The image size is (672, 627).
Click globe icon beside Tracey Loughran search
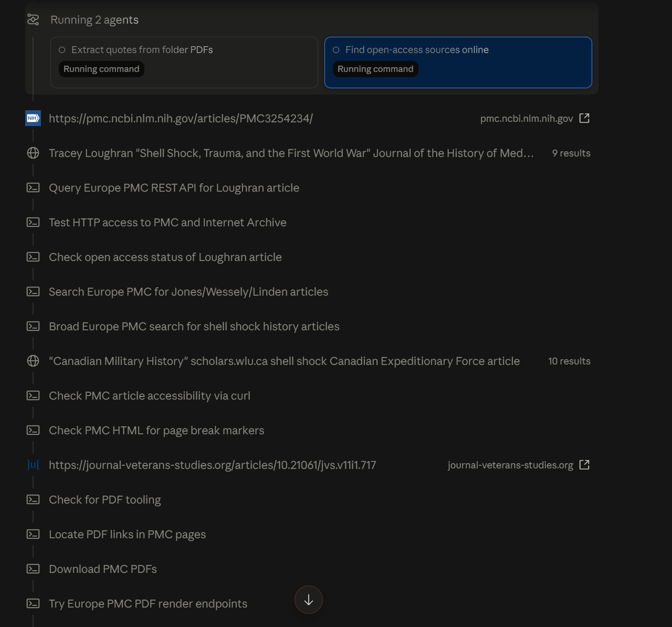click(33, 153)
